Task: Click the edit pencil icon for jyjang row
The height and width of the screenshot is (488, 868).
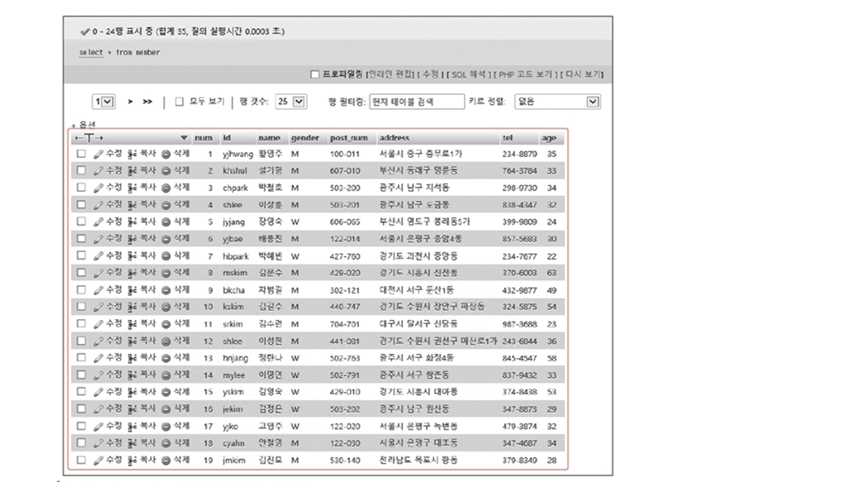Action: [x=98, y=222]
